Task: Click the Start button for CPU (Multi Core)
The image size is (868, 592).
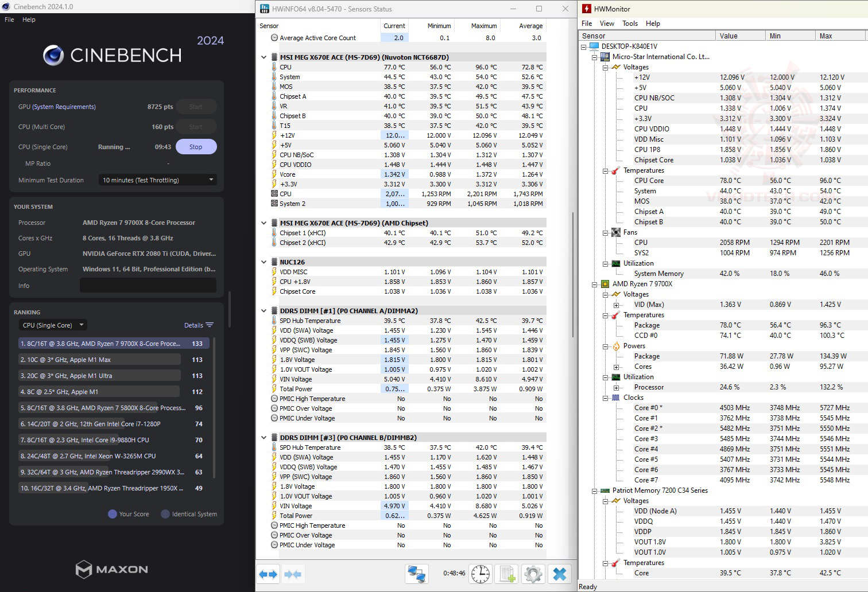Action: [196, 127]
